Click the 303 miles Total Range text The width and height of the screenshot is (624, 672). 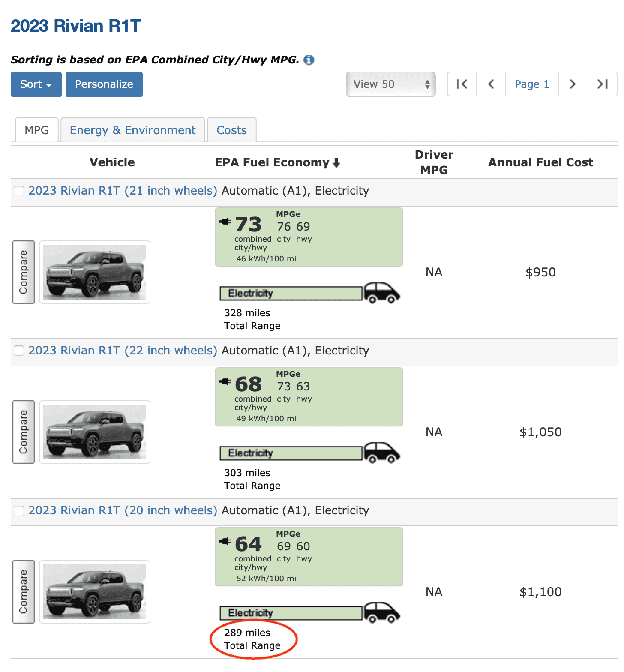[x=252, y=479]
